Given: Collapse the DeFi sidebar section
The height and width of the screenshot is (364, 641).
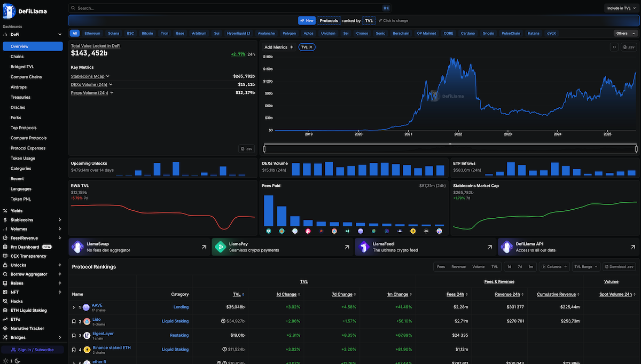Looking at the screenshot, I should 59,34.
